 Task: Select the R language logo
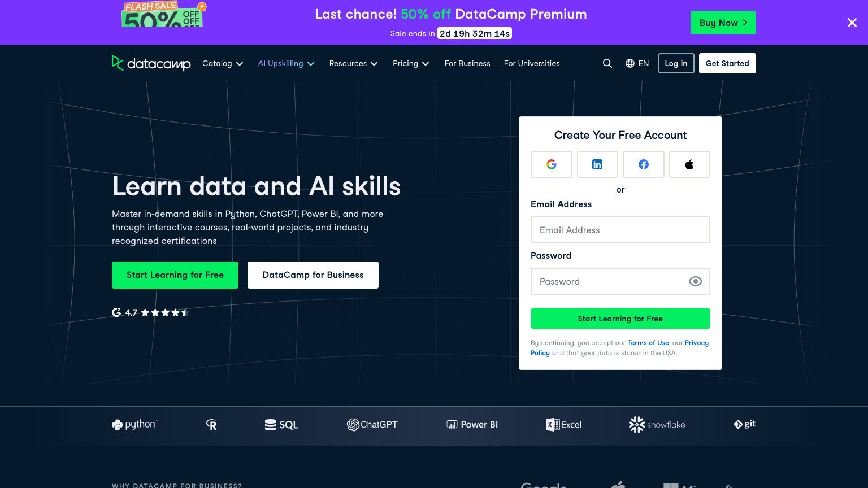(211, 425)
